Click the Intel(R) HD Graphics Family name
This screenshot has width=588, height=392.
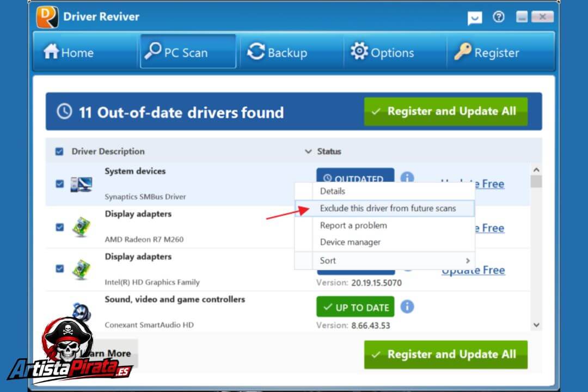click(152, 283)
